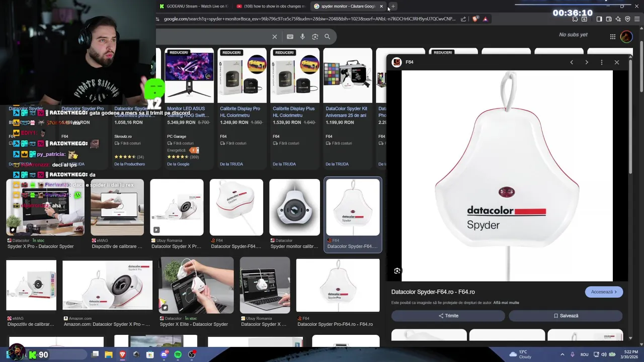Open Brave browser from the taskbar
The height and width of the screenshot is (362, 644).
pos(122,355)
